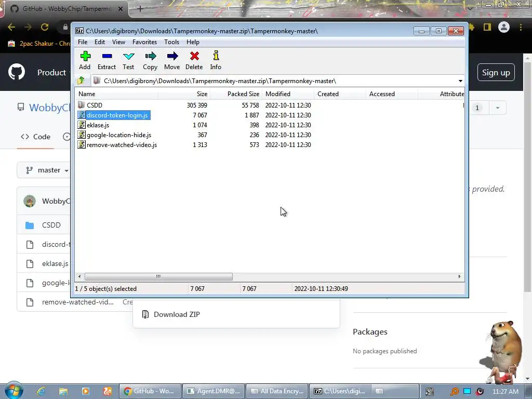The height and width of the screenshot is (399, 532).
Task: Open the Chrome three-dot menu
Action: pyautogui.click(x=521, y=27)
